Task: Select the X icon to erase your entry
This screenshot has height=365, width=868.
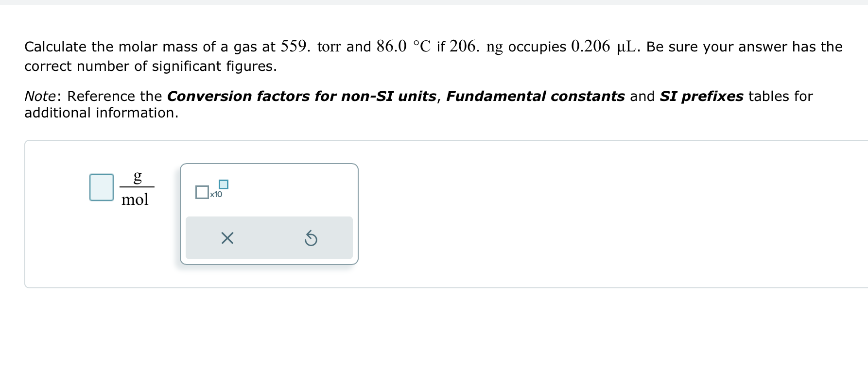Action: click(226, 238)
